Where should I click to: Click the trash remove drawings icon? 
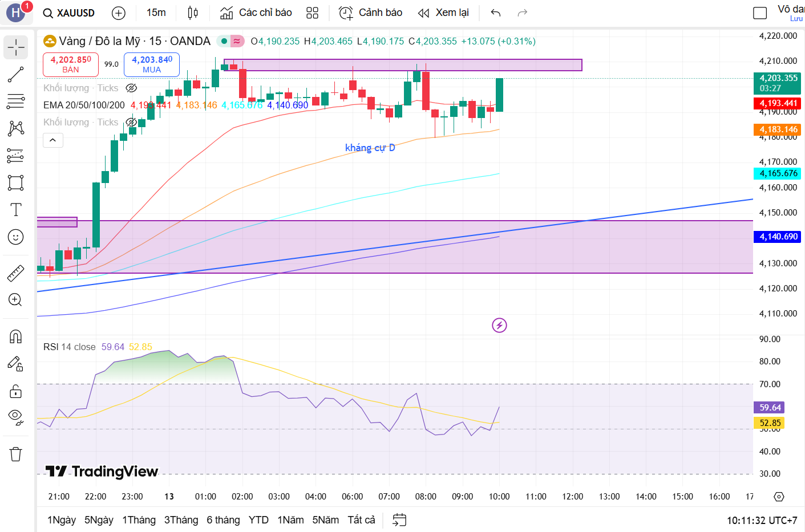(15, 454)
